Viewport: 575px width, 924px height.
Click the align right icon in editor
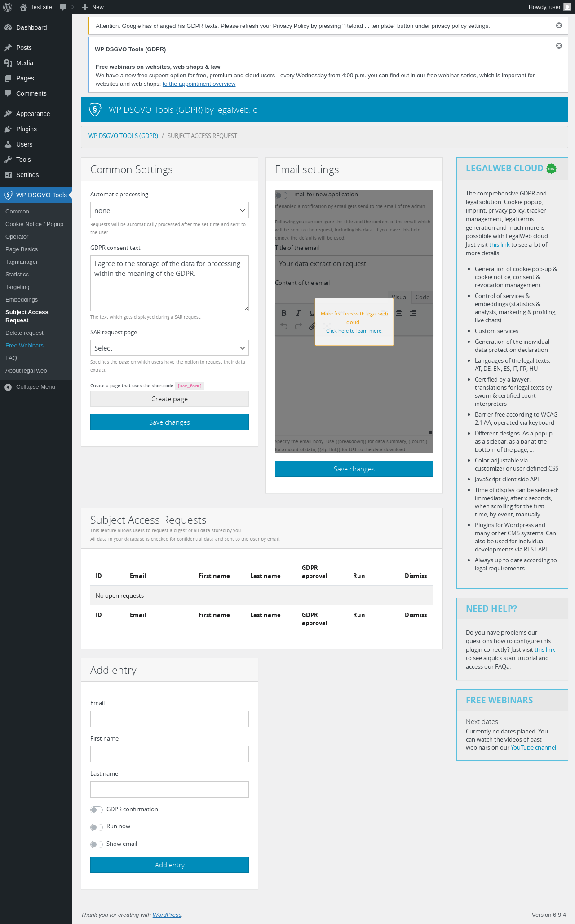point(413,313)
